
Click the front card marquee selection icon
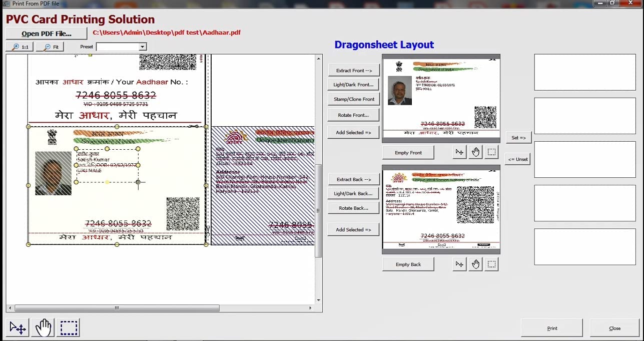[491, 152]
